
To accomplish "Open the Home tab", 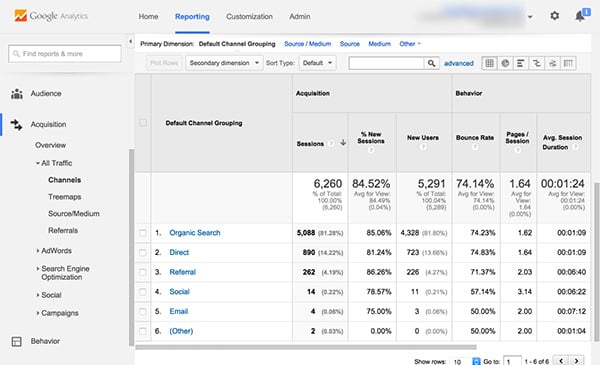I will click(x=148, y=16).
